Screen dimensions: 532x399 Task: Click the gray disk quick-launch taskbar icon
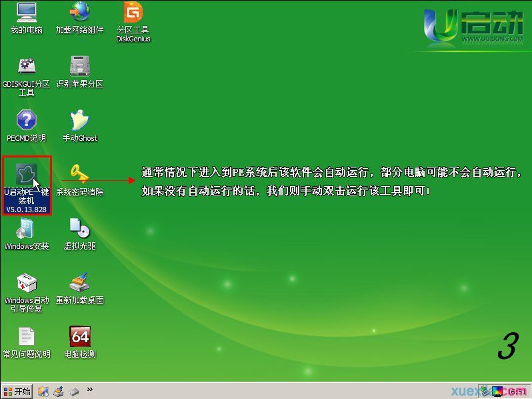click(74, 392)
